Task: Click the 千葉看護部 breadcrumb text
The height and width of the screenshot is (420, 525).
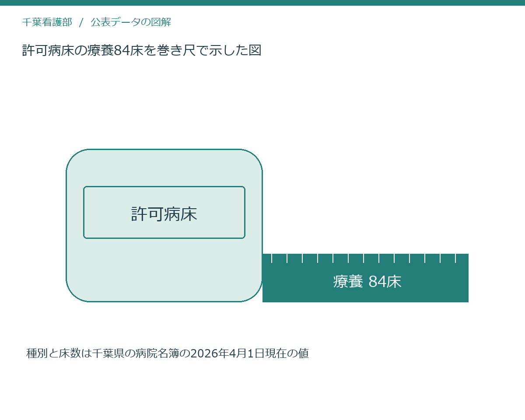Action: pos(47,22)
